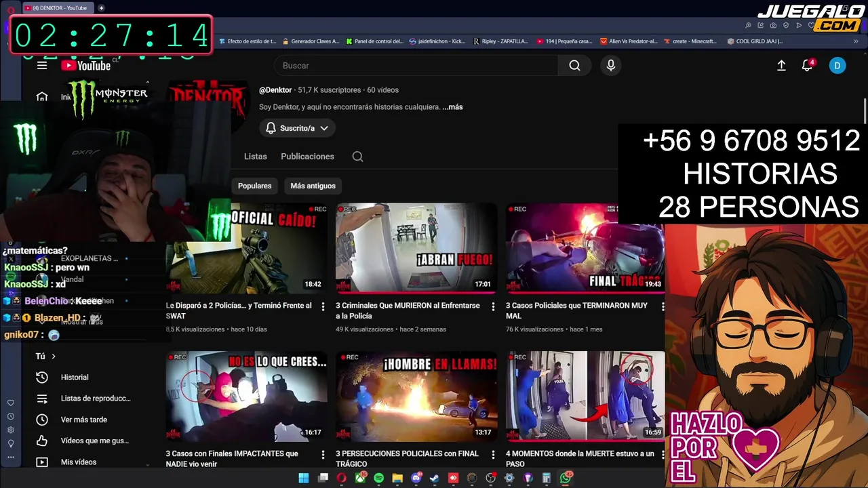Open the YouTube hamburger guide menu
The width and height of the screenshot is (868, 488).
(42, 65)
